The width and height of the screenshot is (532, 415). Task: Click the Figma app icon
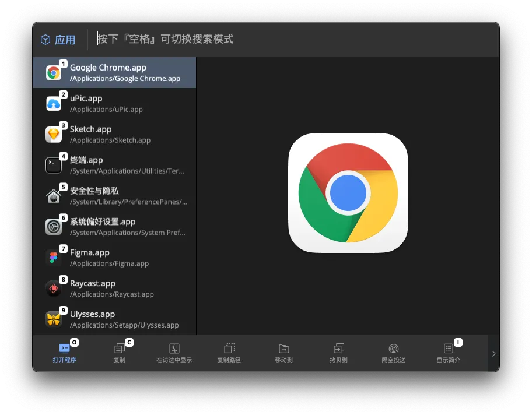[x=54, y=258]
